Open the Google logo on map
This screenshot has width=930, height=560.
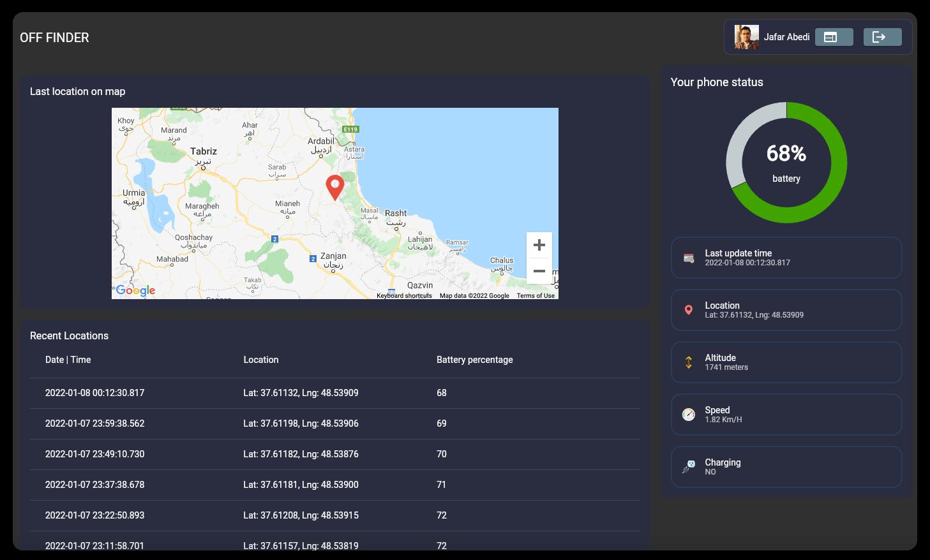coord(135,291)
